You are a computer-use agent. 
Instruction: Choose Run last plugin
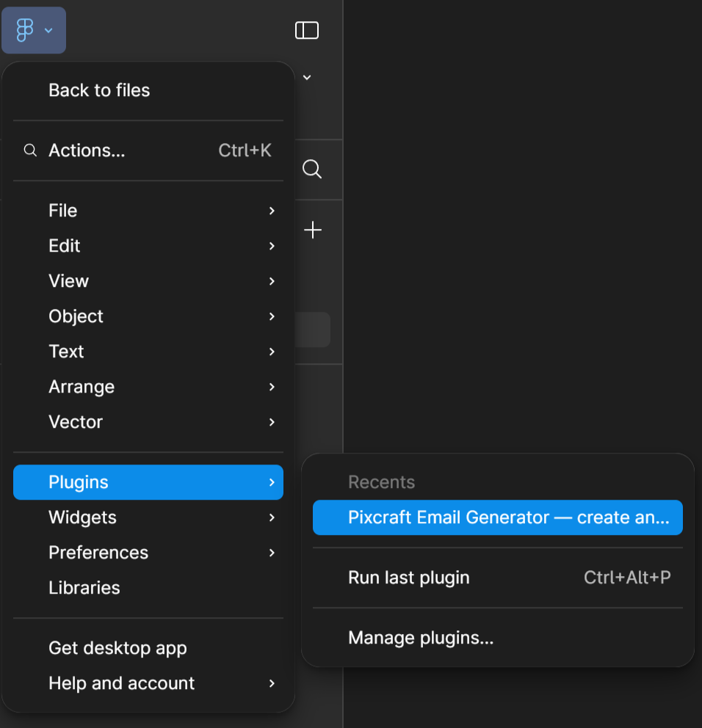coord(409,578)
